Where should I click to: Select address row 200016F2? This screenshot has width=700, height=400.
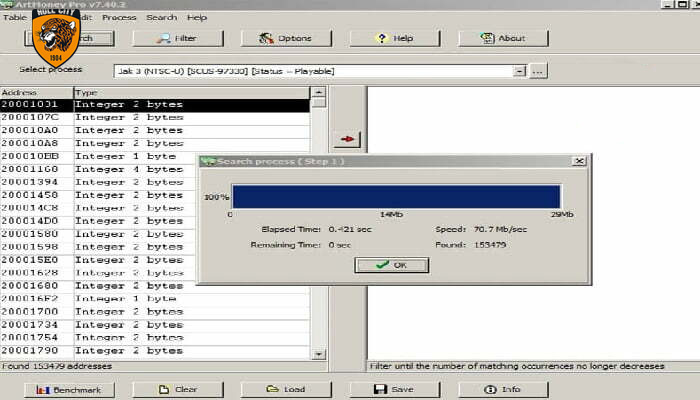[x=154, y=299]
